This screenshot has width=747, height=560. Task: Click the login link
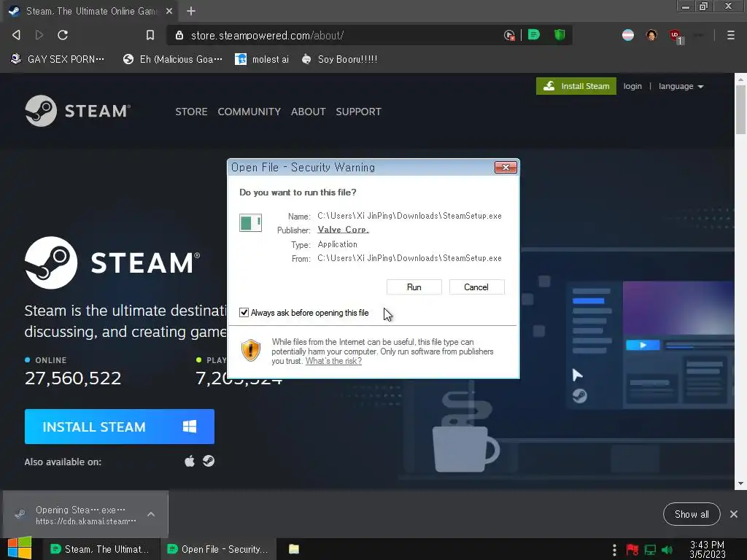point(632,86)
